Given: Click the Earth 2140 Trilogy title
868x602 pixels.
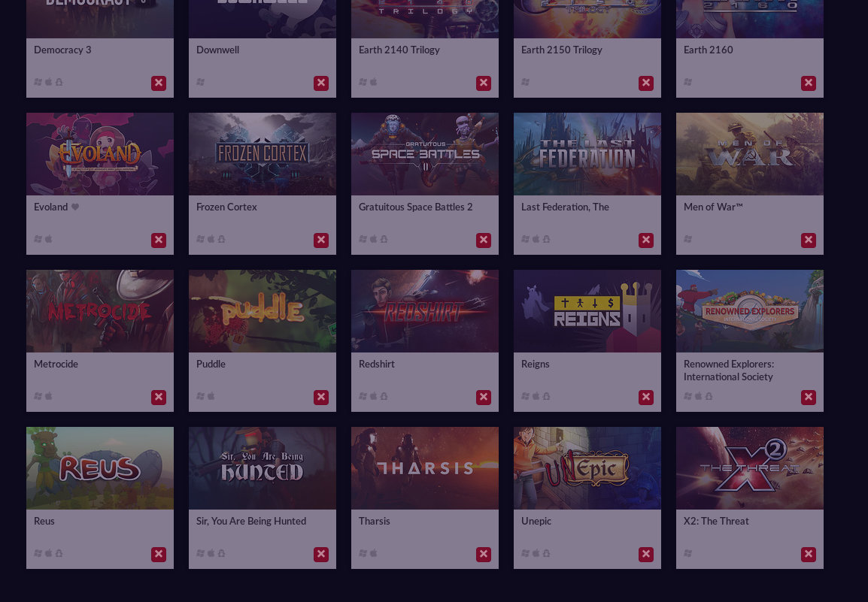Looking at the screenshot, I should click(x=399, y=50).
